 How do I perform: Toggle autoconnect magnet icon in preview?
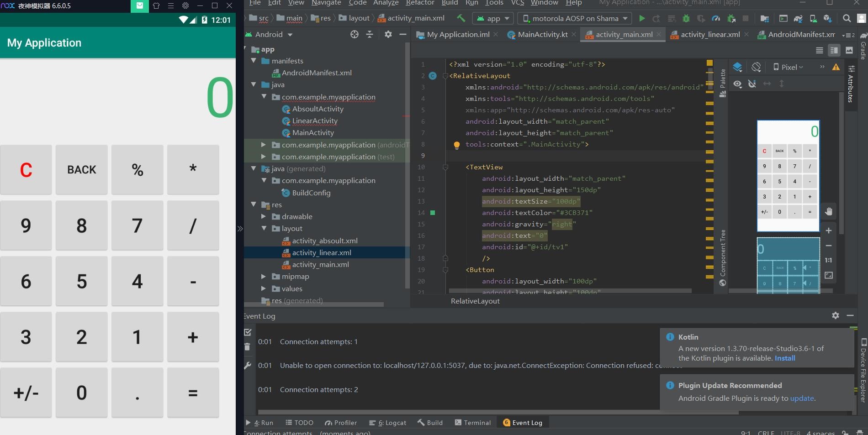point(752,84)
